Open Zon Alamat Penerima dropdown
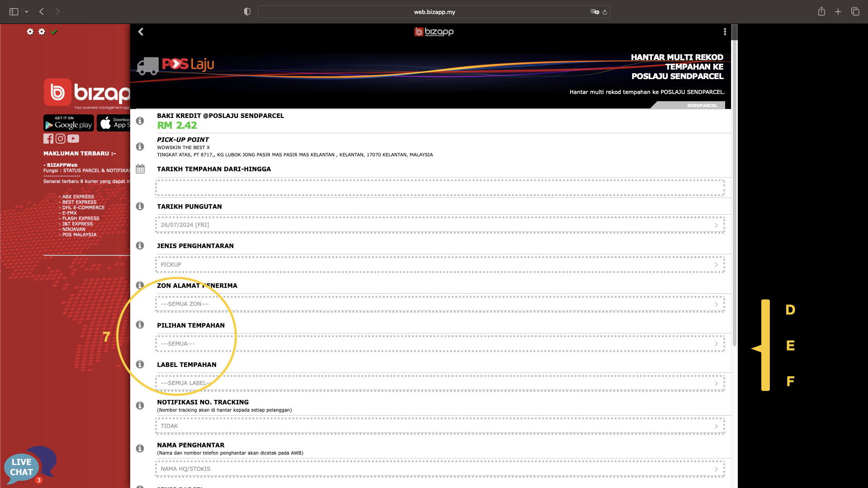The width and height of the screenshot is (868, 488). click(x=440, y=304)
